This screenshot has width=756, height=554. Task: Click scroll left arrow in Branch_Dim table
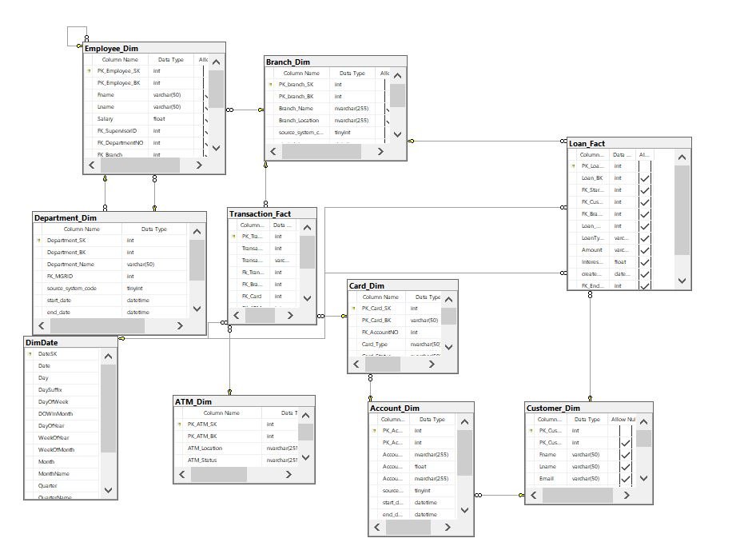[273, 151]
